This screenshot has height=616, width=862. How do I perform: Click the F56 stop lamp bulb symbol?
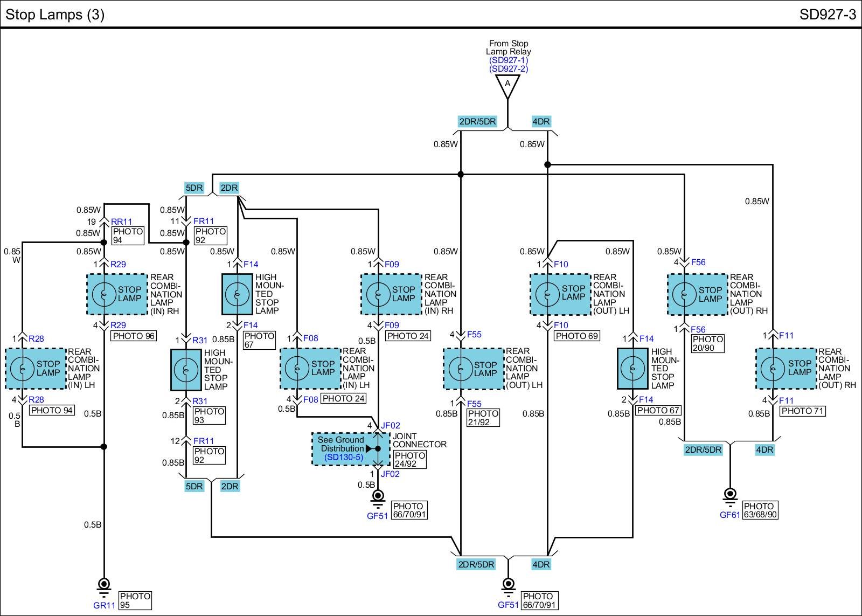coord(684,294)
